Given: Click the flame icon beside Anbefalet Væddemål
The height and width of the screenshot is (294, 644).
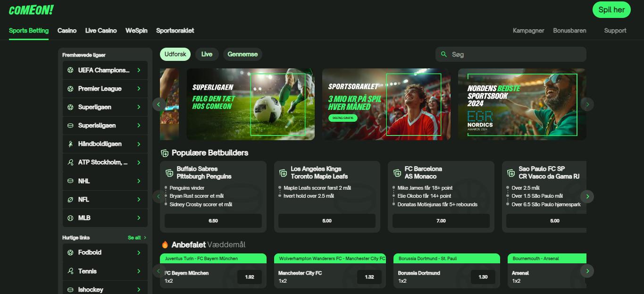Looking at the screenshot, I should (x=165, y=244).
